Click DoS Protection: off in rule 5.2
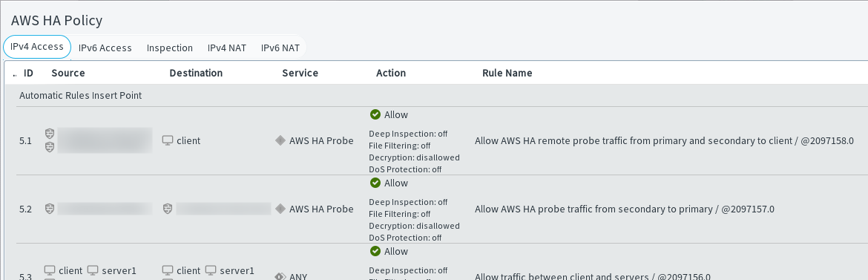The height and width of the screenshot is (280, 868). coord(405,238)
